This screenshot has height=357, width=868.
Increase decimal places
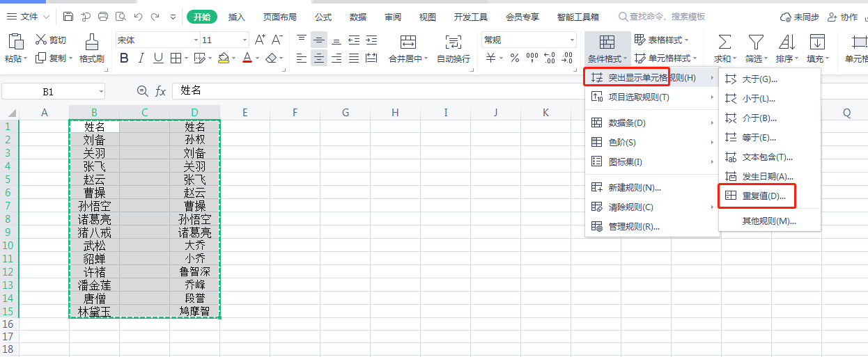(549, 58)
